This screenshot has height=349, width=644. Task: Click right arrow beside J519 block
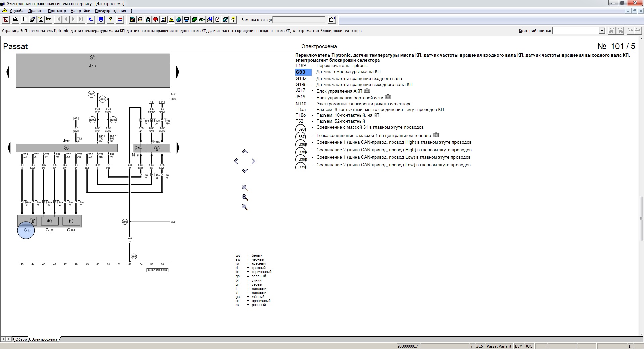pyautogui.click(x=178, y=72)
